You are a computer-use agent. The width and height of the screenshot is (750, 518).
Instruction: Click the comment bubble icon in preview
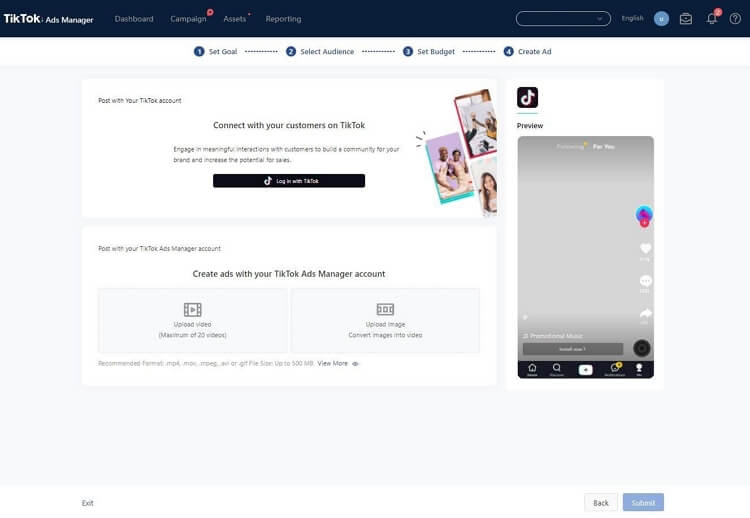tap(645, 281)
